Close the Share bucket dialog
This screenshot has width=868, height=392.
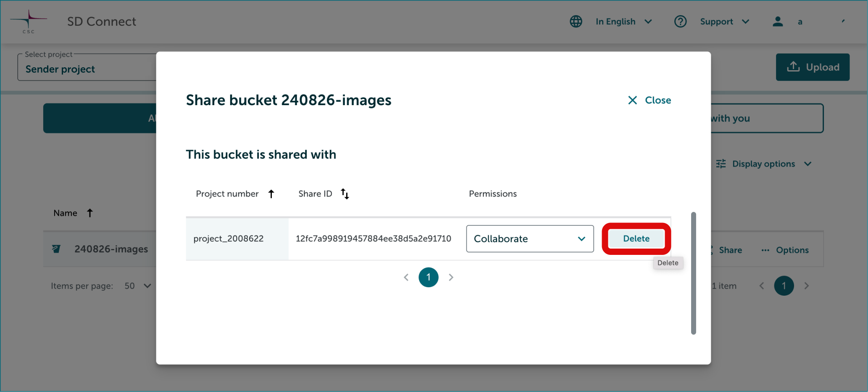tap(650, 100)
